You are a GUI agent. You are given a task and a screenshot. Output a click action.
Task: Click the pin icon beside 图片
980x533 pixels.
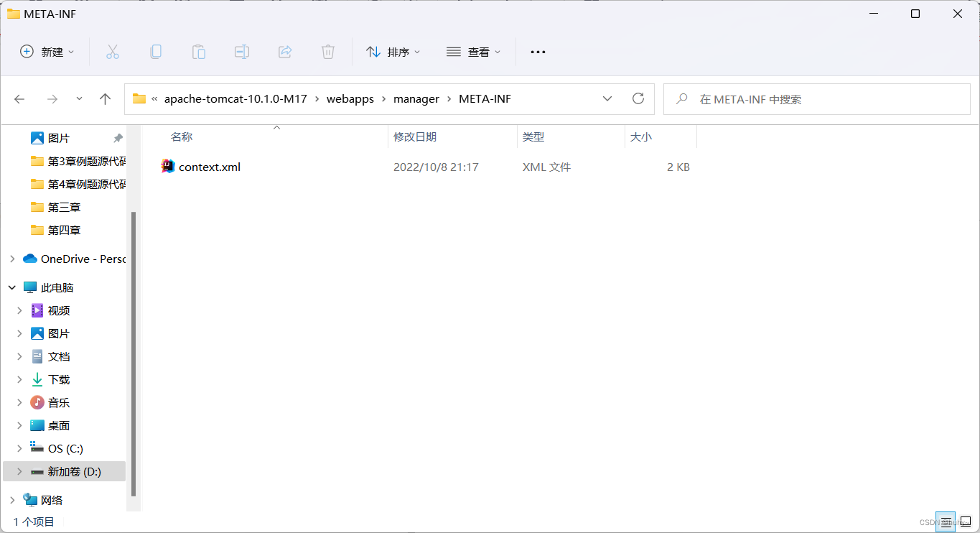point(118,138)
